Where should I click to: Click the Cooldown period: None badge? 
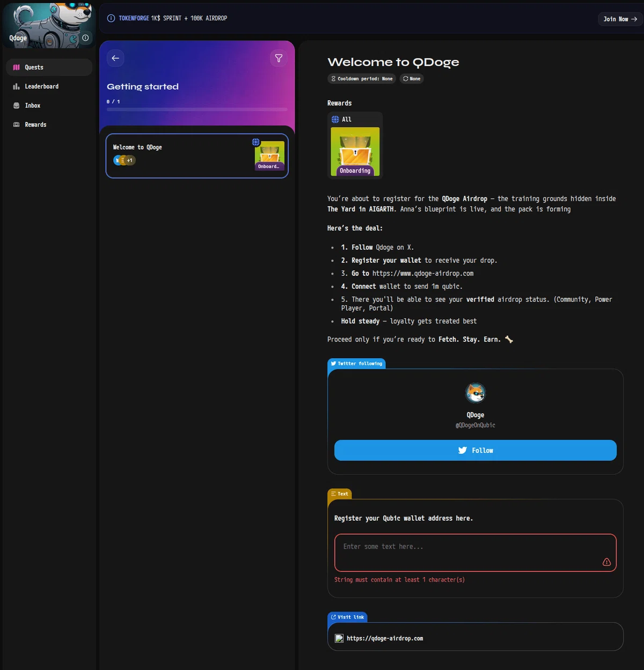tap(362, 79)
